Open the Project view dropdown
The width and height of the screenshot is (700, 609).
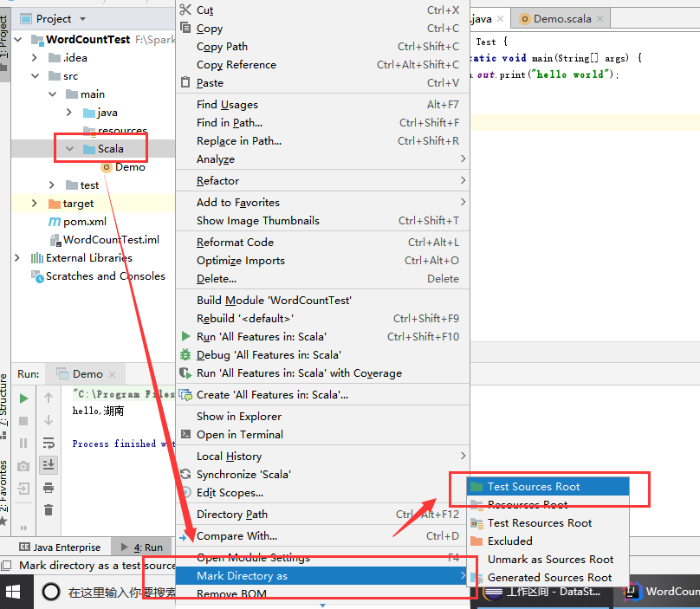[82, 19]
